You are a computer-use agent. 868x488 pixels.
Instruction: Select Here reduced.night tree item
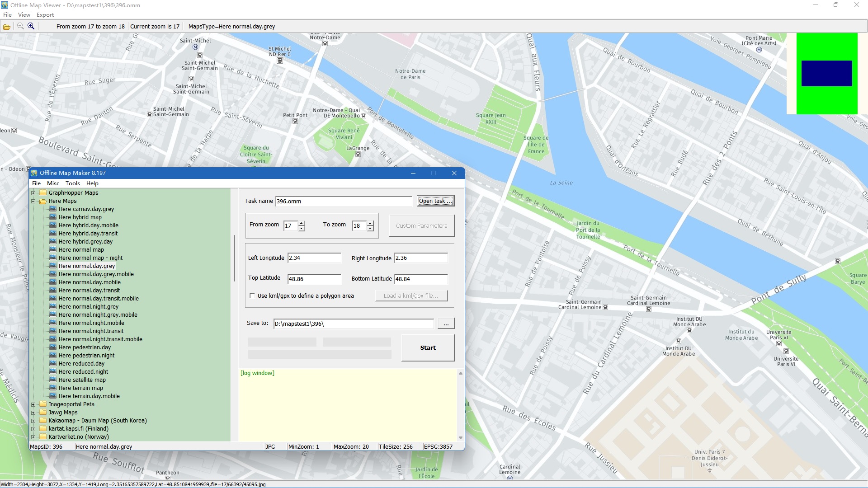point(83,371)
